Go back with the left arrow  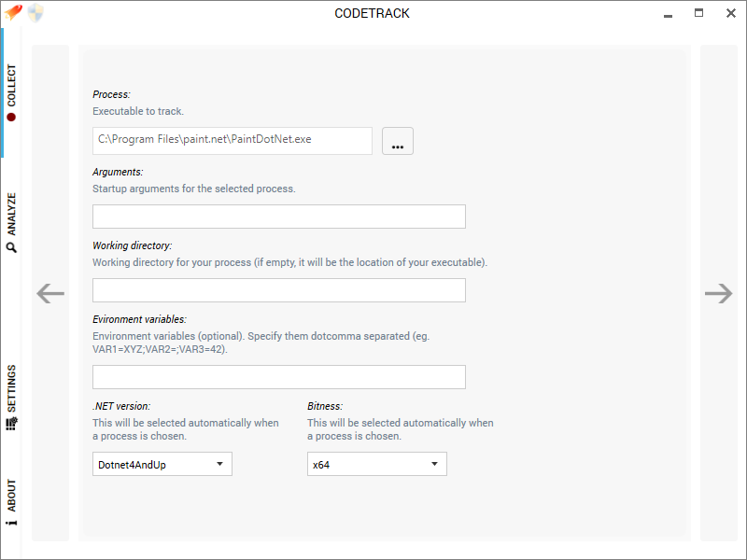(x=50, y=293)
